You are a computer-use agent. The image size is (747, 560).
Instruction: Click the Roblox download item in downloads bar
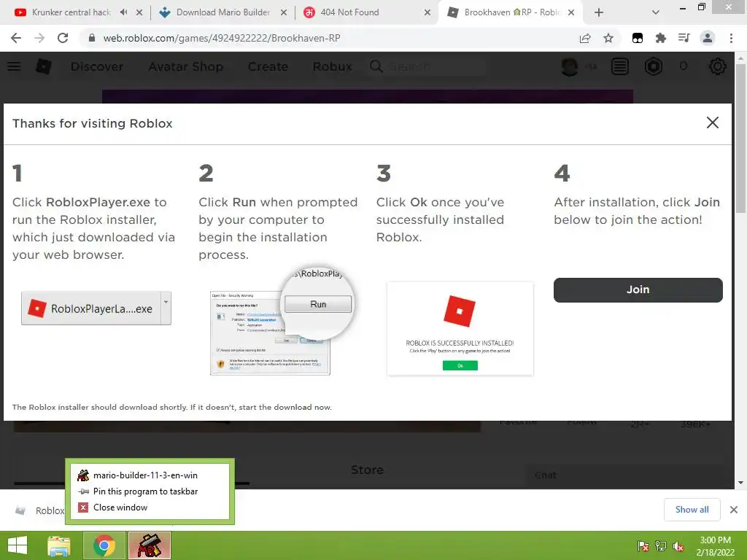[x=39, y=510]
